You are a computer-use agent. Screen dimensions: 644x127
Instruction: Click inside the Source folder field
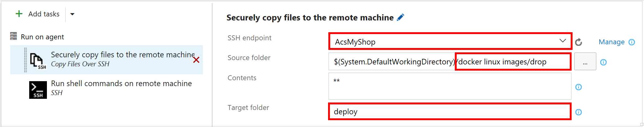point(450,62)
